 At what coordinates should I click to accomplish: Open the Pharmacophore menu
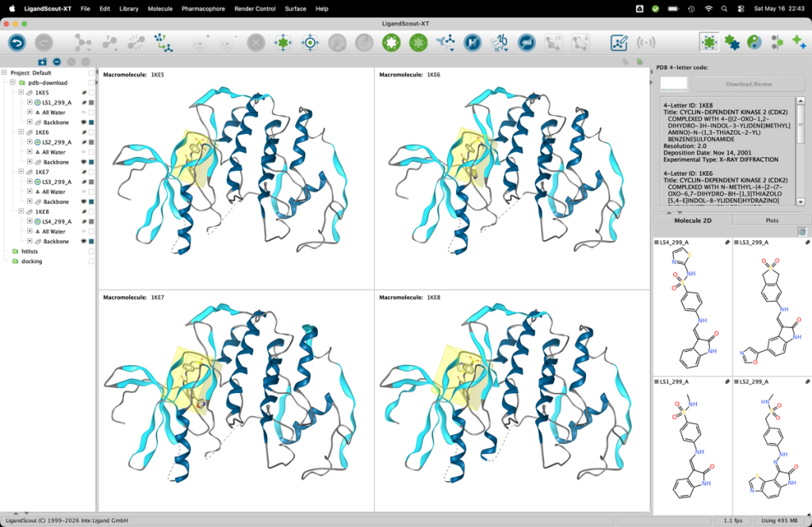(x=203, y=9)
